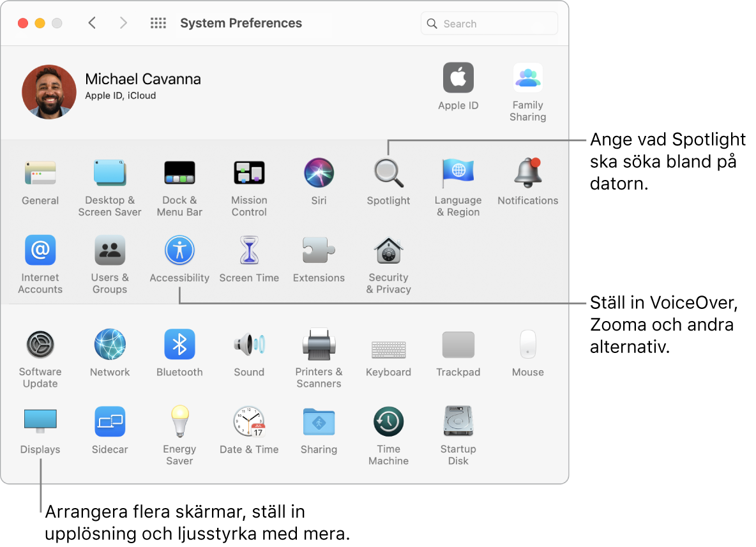This screenshot has width=756, height=547.
Task: Click the Michael Cavanna name text
Action: (143, 79)
